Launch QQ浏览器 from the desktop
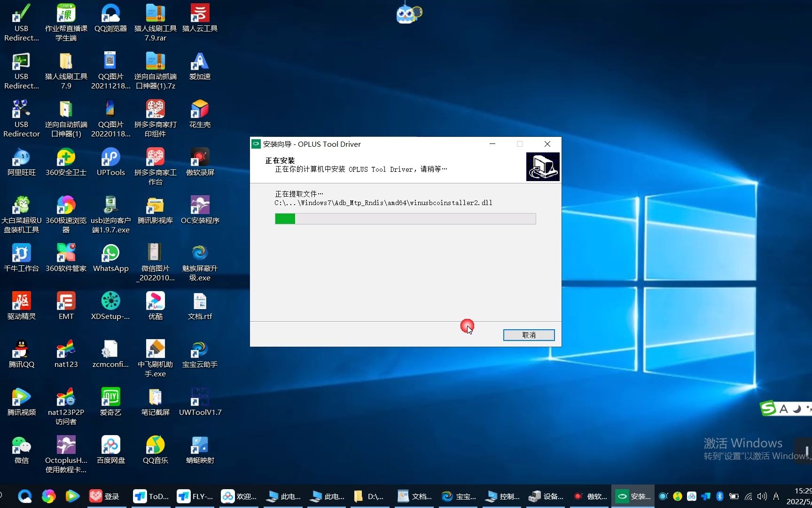This screenshot has width=812, height=508. pyautogui.click(x=110, y=18)
